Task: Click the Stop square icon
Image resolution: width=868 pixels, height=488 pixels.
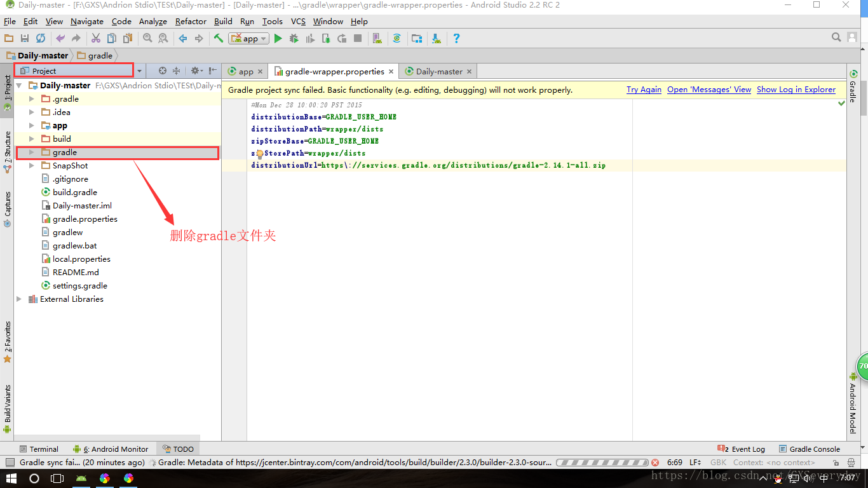Action: pos(358,39)
